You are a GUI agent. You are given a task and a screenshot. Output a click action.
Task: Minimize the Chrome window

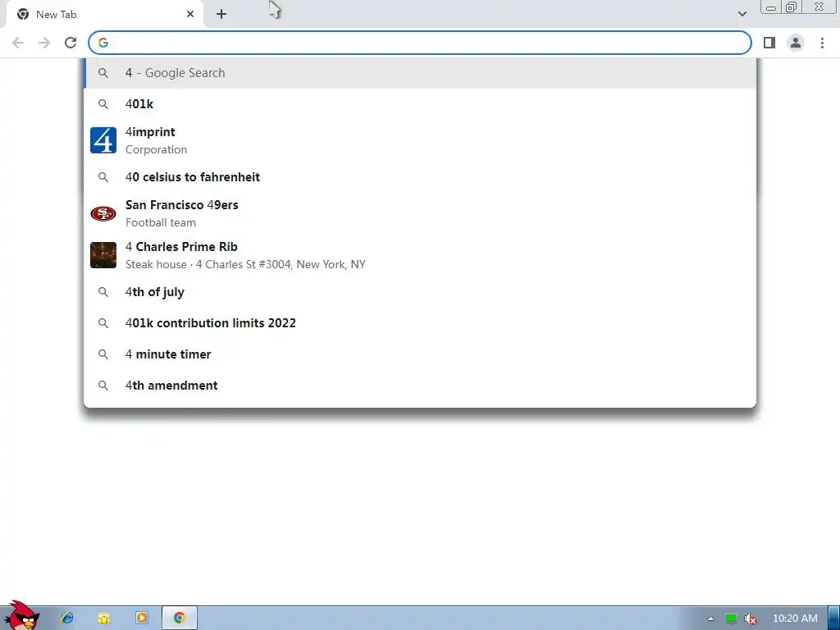(771, 7)
